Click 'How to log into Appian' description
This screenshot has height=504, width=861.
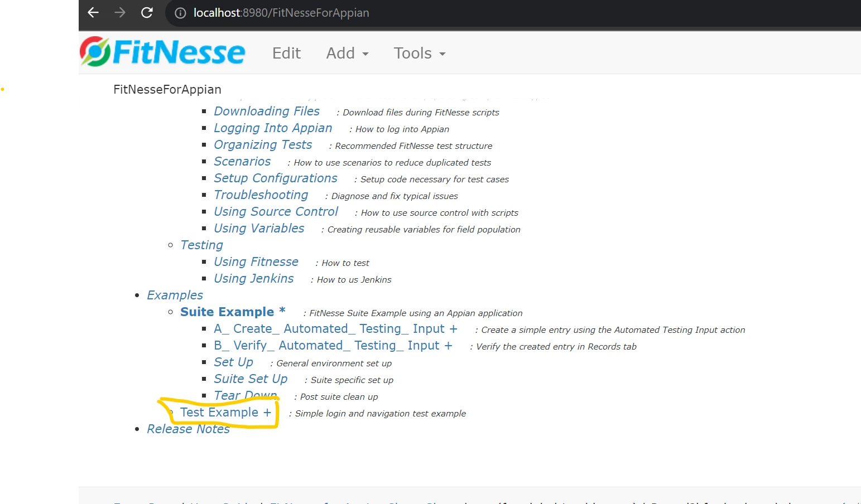402,129
